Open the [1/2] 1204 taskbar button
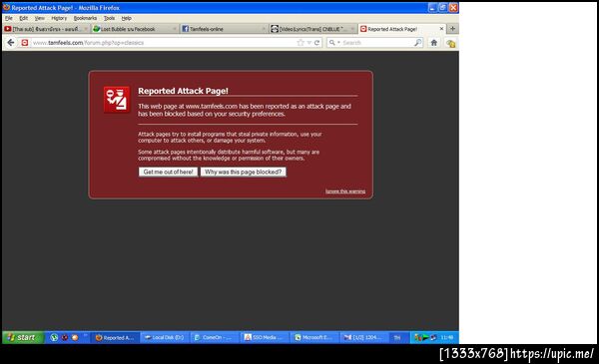 [363, 338]
